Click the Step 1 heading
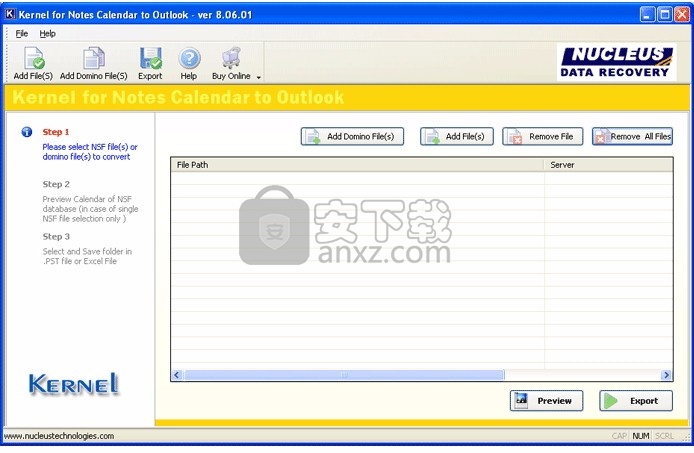Viewport: 694px width, 453px height. (56, 132)
